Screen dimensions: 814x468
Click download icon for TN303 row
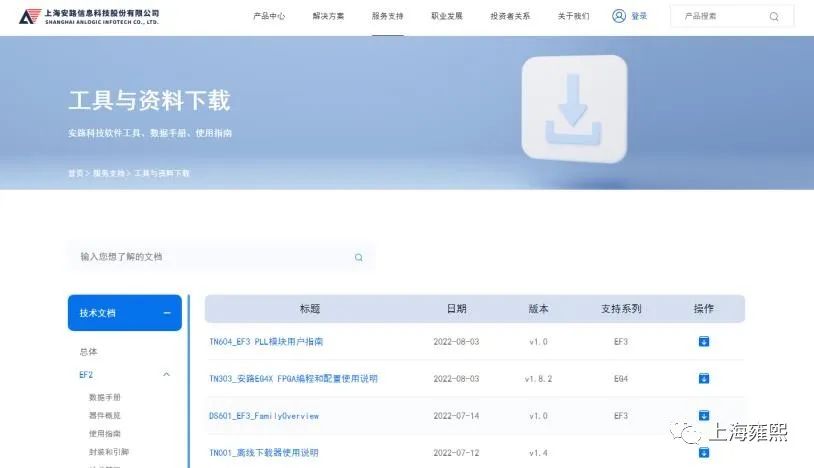(x=703, y=378)
